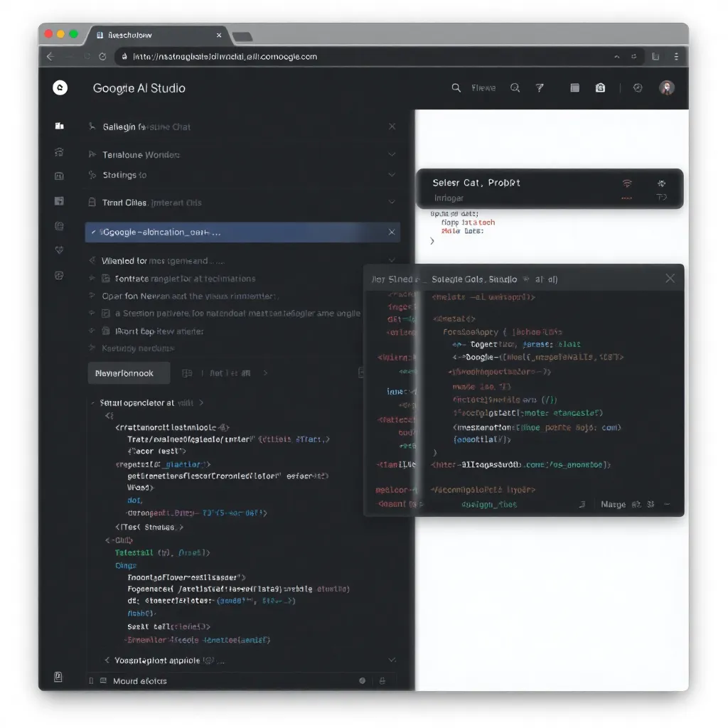This screenshot has height=728, width=728.
Task: Open the user profile avatar
Action: 666,87
